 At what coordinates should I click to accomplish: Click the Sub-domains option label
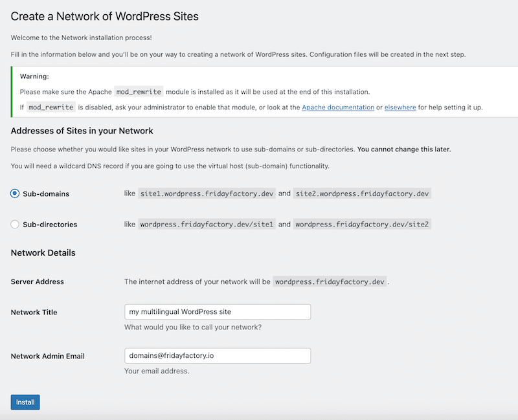click(x=46, y=193)
